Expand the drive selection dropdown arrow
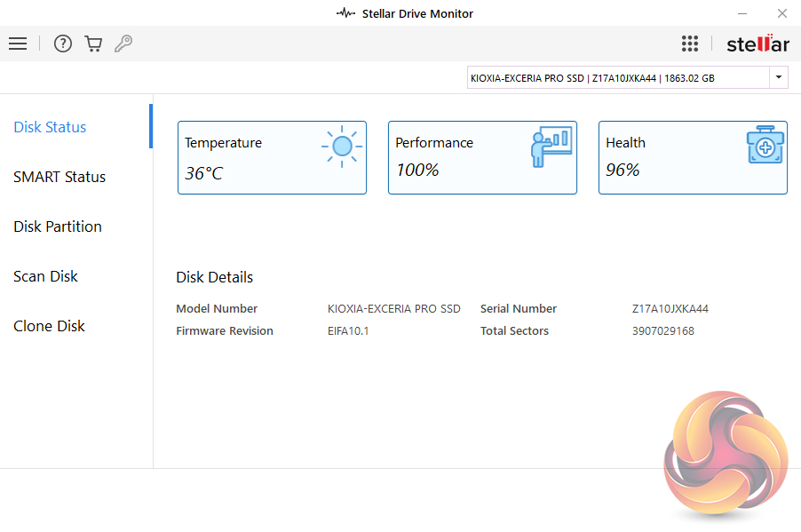The width and height of the screenshot is (801, 532). (x=779, y=78)
